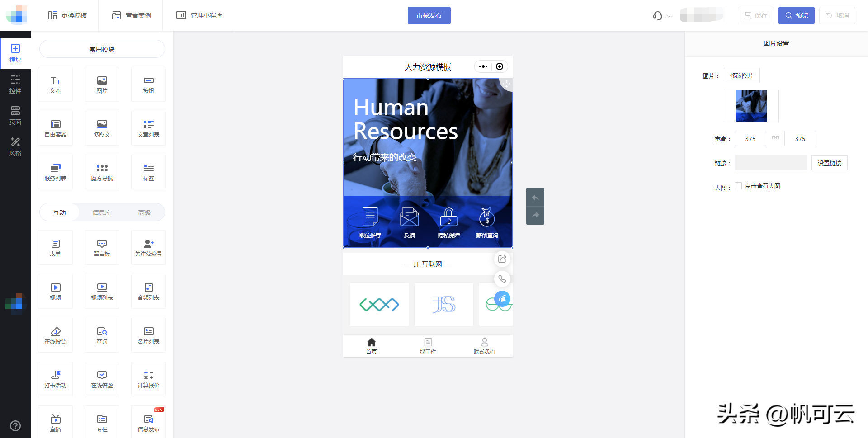Add the 视频列表 module

(x=102, y=292)
